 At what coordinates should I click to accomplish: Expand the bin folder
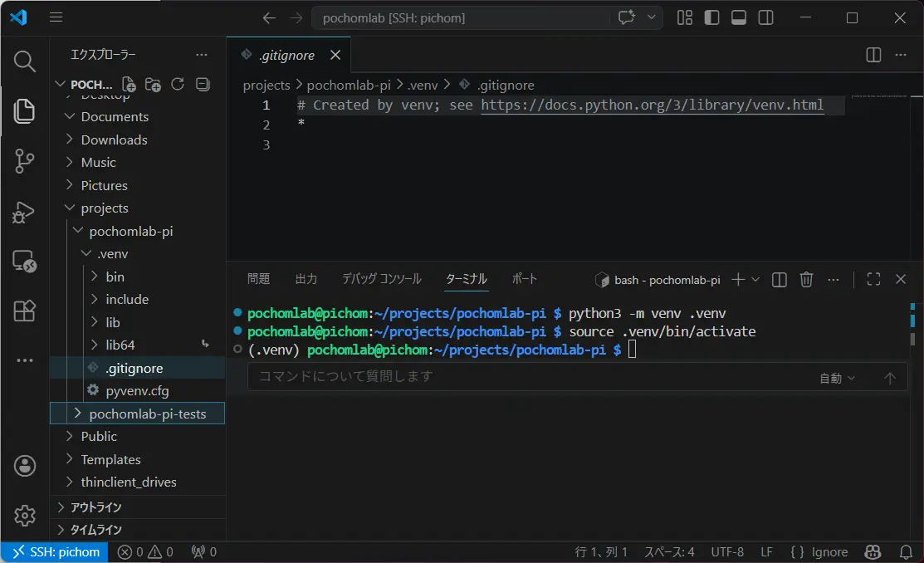tap(95, 277)
